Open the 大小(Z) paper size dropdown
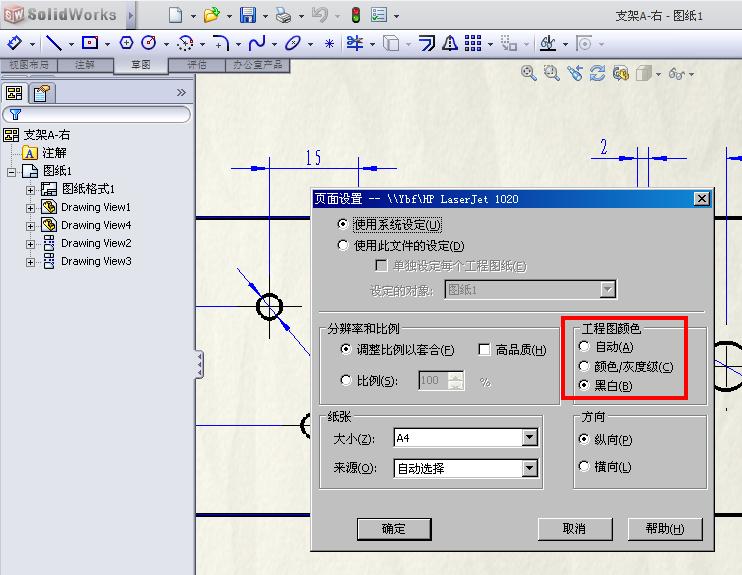This screenshot has height=575, width=742. click(530, 438)
